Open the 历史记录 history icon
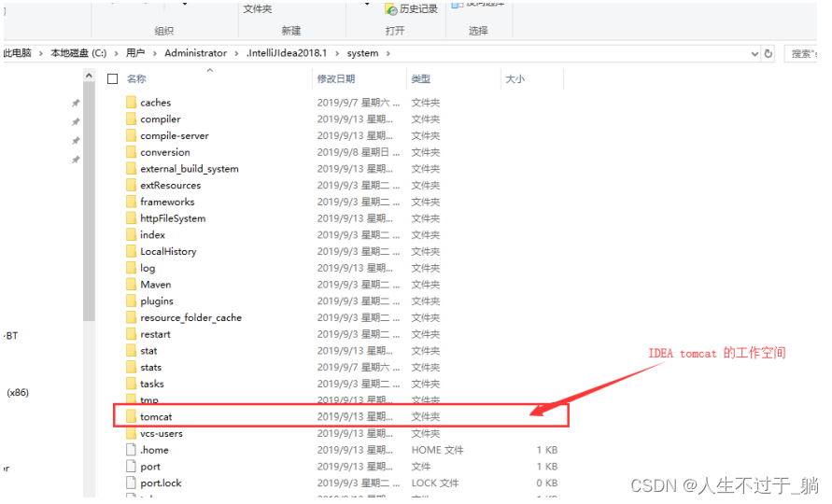Viewport: 832px width, 504px height. click(x=391, y=9)
